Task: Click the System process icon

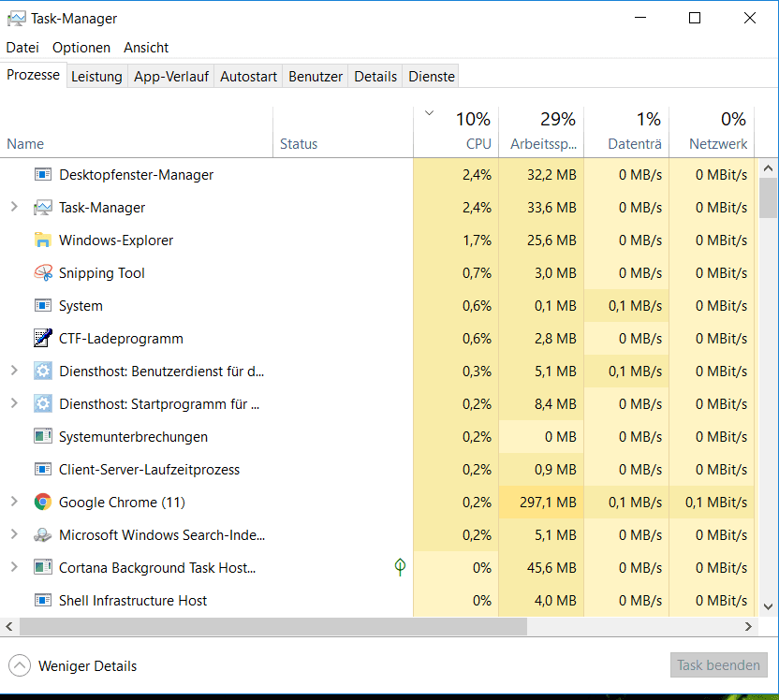Action: click(x=43, y=305)
